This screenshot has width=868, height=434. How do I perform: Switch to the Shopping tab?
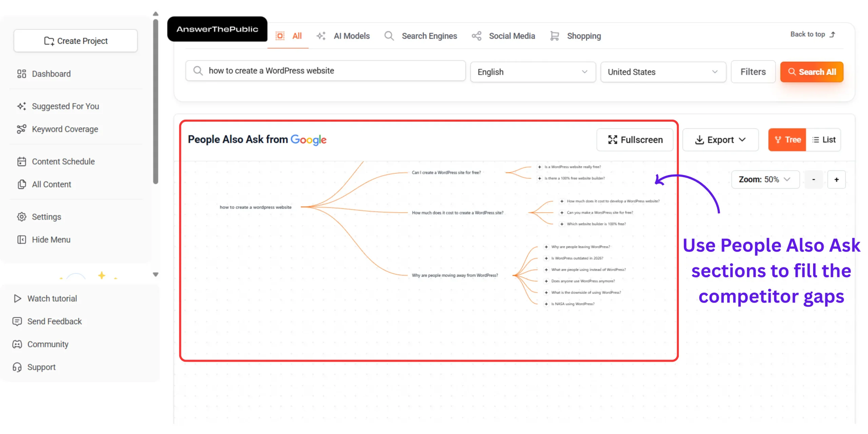click(x=575, y=36)
